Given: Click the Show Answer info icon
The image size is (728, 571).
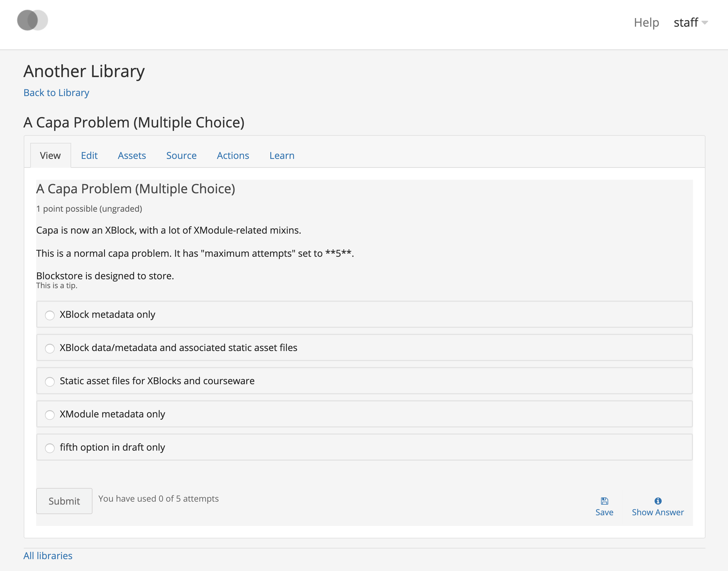Looking at the screenshot, I should pyautogui.click(x=657, y=501).
